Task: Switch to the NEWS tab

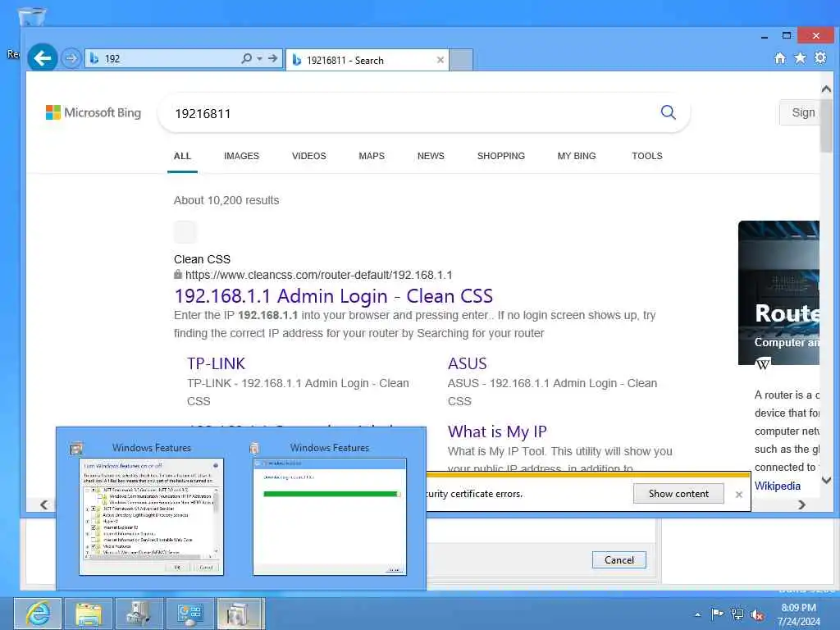Action: click(x=431, y=156)
